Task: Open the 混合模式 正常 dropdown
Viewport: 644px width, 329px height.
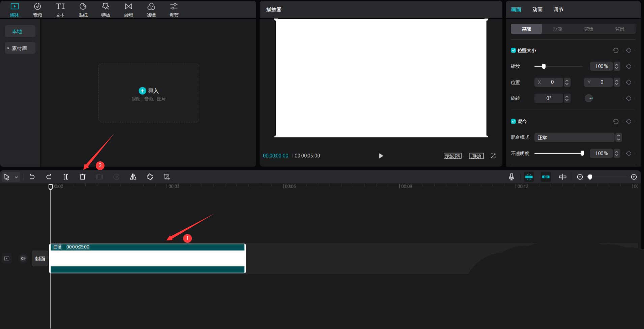Action: 578,137
